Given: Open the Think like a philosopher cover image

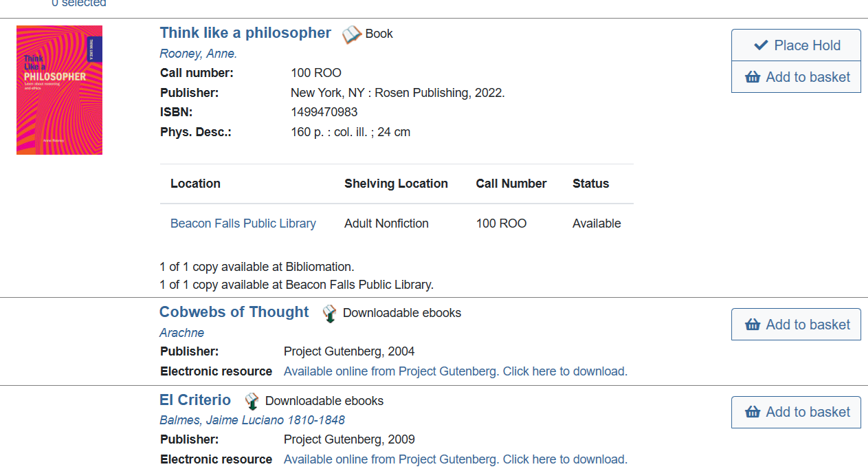Looking at the screenshot, I should coord(59,90).
